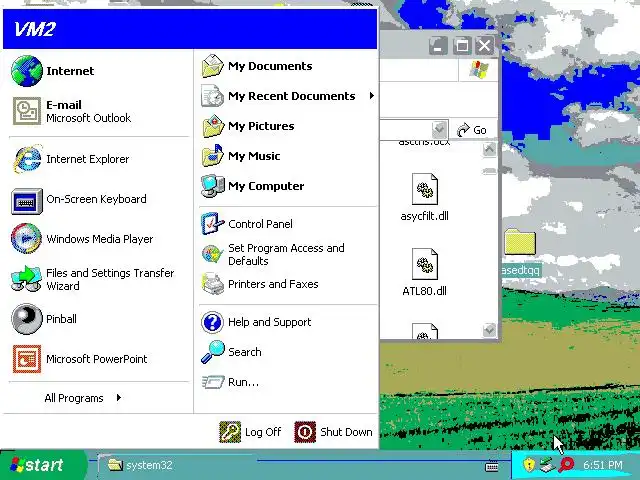The height and width of the screenshot is (480, 640).
Task: Click scroll down arrow in system32 window
Action: 489,329
